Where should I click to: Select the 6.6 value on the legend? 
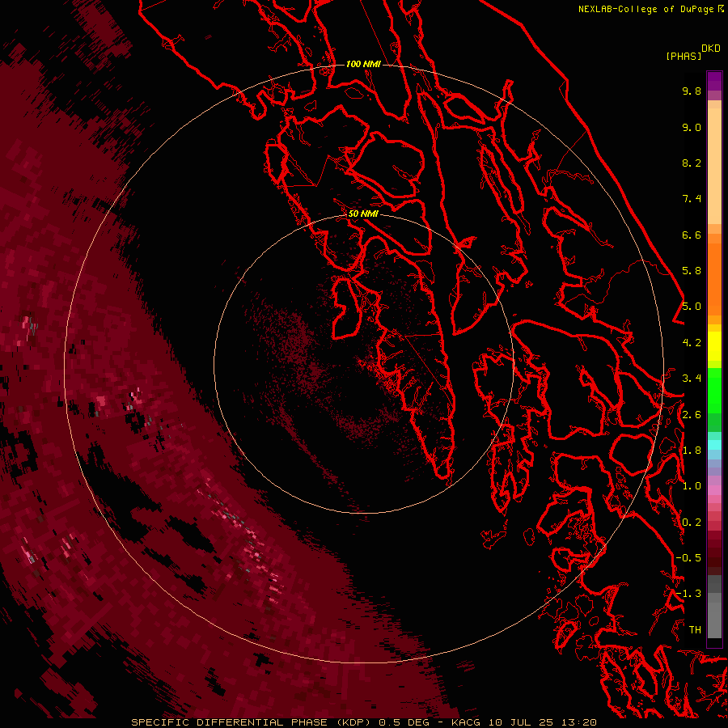(x=692, y=235)
